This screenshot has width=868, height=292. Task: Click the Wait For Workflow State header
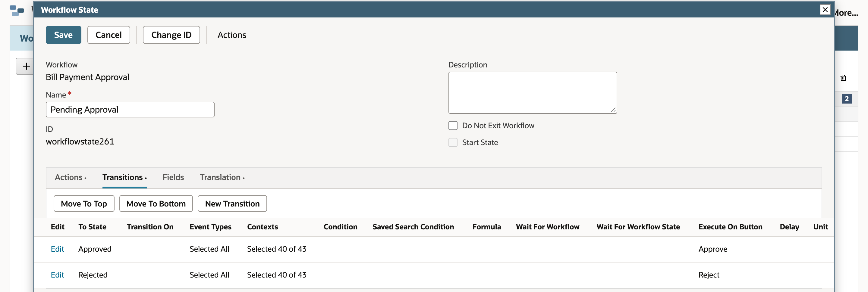click(x=638, y=227)
